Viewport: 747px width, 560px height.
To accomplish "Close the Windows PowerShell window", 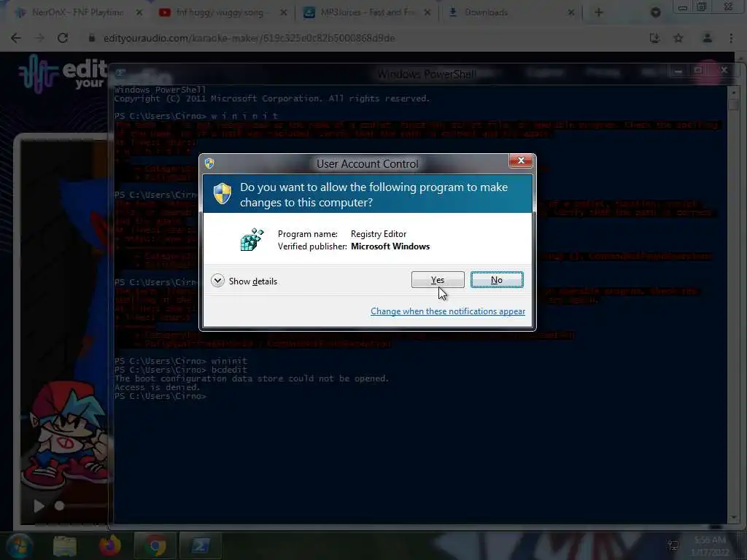I will click(x=724, y=71).
